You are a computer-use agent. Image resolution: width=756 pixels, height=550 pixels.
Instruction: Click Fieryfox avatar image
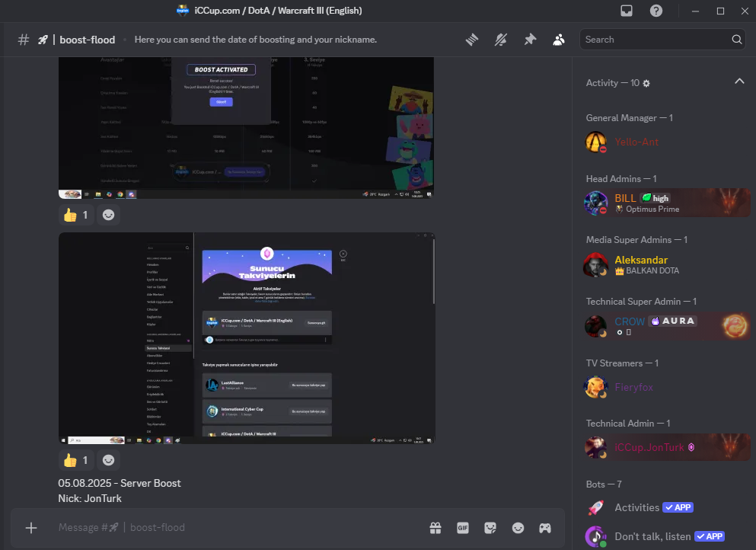click(595, 388)
